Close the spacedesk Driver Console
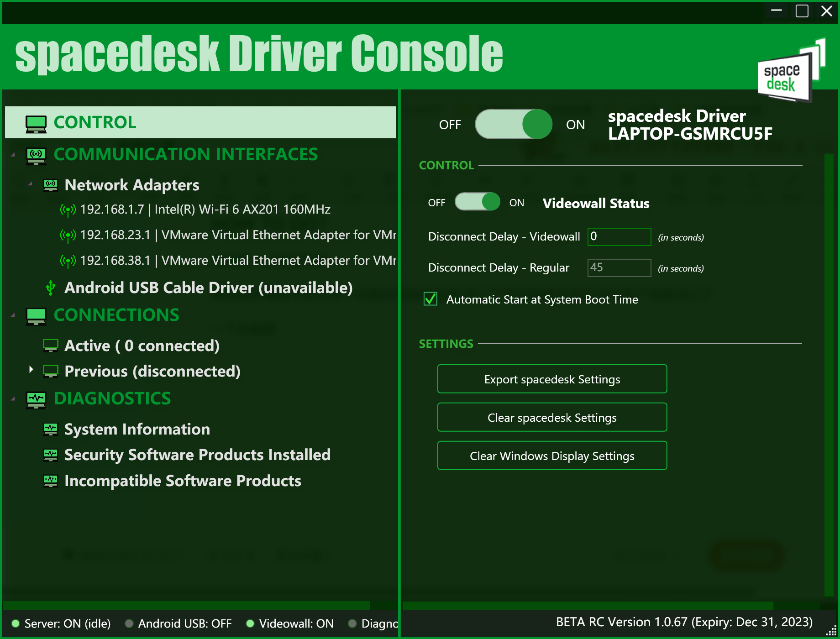Screen dimensions: 840x639 pyautogui.click(x=827, y=11)
